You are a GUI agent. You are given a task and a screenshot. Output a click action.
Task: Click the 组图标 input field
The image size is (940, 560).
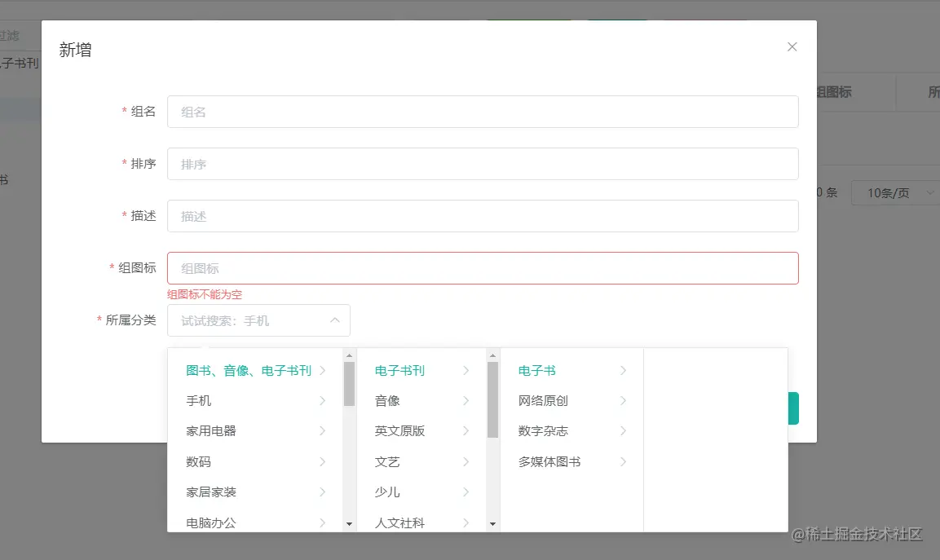click(483, 268)
